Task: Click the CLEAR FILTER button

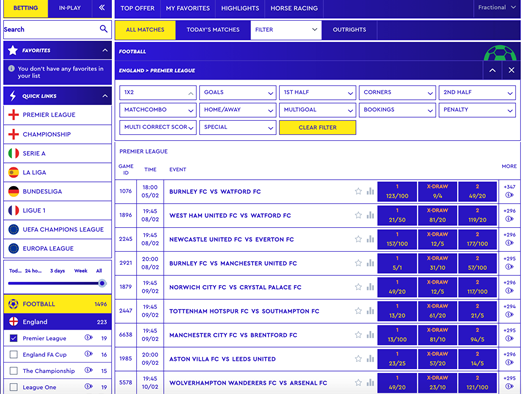Action: pos(318,127)
